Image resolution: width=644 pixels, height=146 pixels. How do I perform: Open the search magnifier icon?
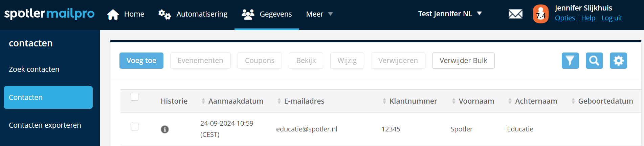[594, 61]
